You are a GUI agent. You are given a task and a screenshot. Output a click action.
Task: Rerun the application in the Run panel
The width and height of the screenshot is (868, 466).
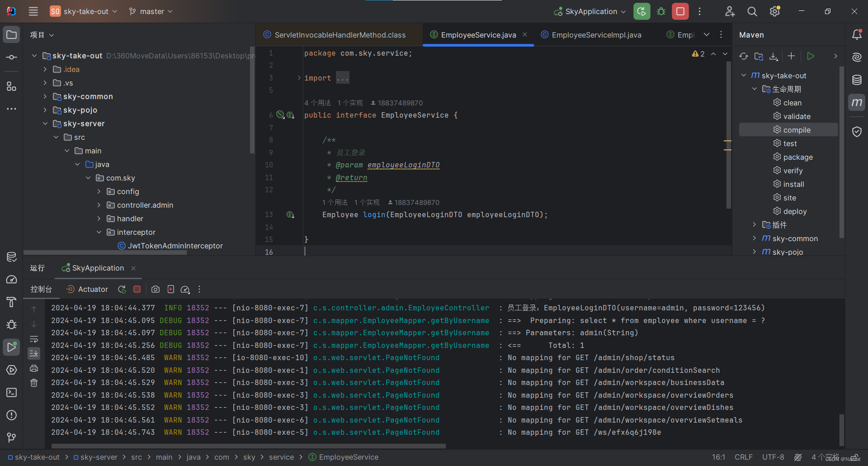click(x=122, y=289)
